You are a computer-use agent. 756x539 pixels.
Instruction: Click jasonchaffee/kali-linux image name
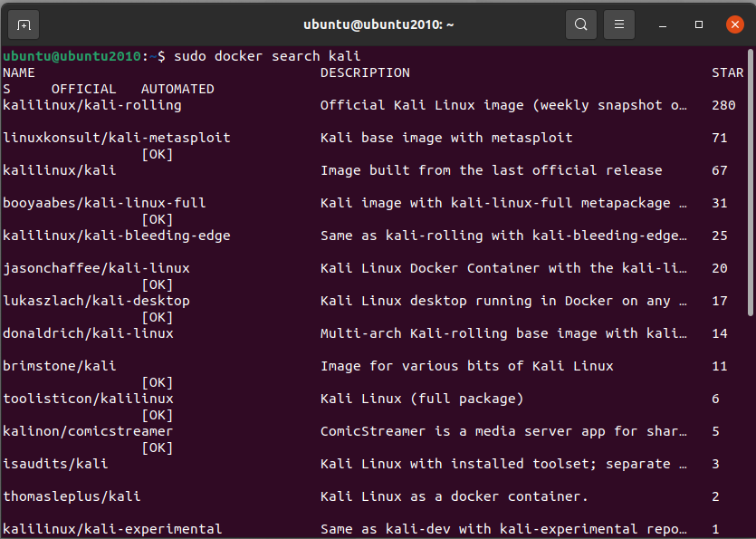click(97, 268)
